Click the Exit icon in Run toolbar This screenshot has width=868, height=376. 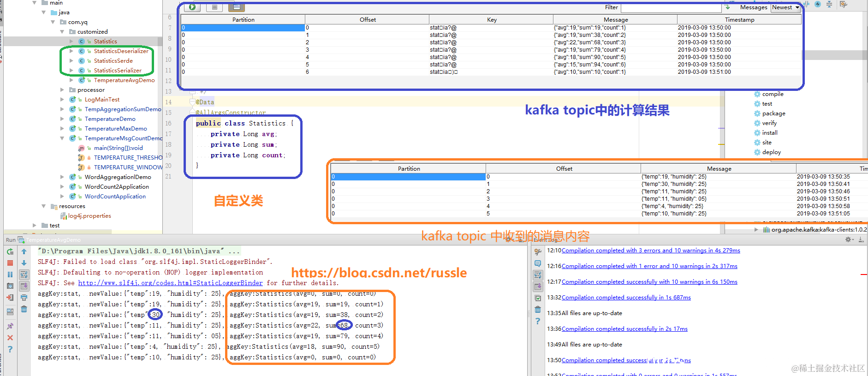coord(10,298)
